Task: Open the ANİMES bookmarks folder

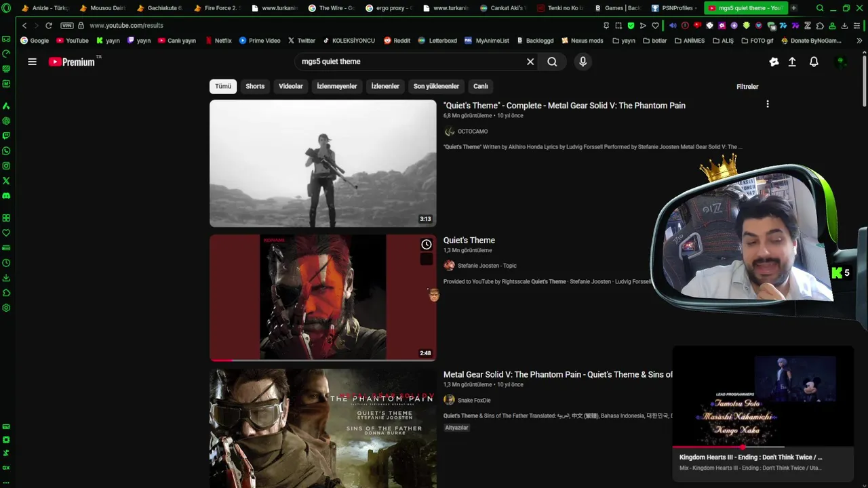Action: (689, 41)
